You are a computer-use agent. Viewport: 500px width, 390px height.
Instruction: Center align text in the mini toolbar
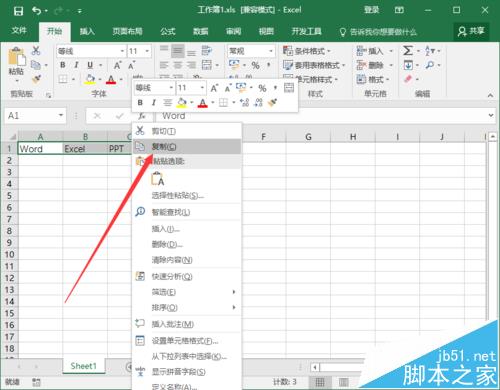167,103
